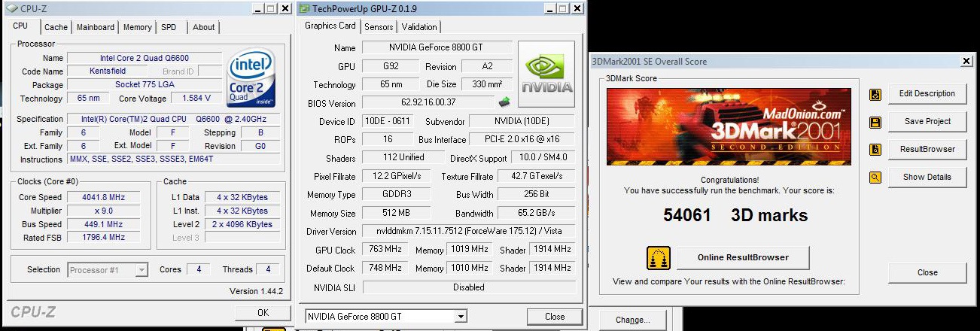The width and height of the screenshot is (980, 331).
Task: Click the CPU Name field Intel Core 2 Quad Q6600
Action: click(x=145, y=58)
